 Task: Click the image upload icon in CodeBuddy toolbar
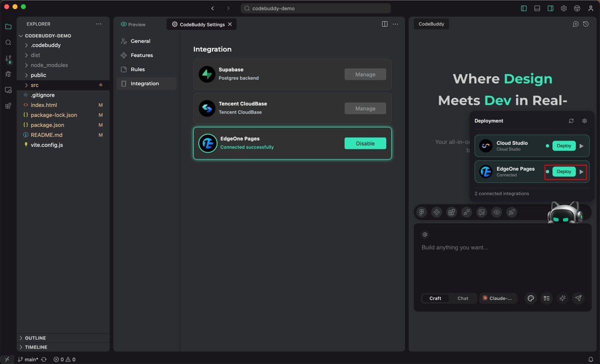pos(481,212)
